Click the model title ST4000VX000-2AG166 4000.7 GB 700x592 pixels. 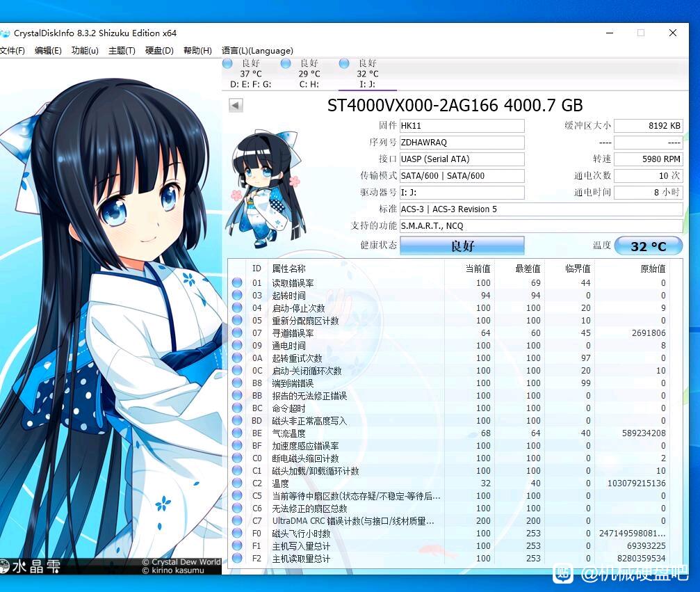[455, 106]
